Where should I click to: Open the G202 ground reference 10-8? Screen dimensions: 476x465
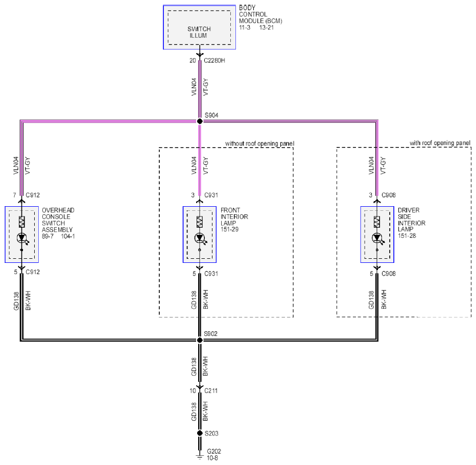pos(212,458)
